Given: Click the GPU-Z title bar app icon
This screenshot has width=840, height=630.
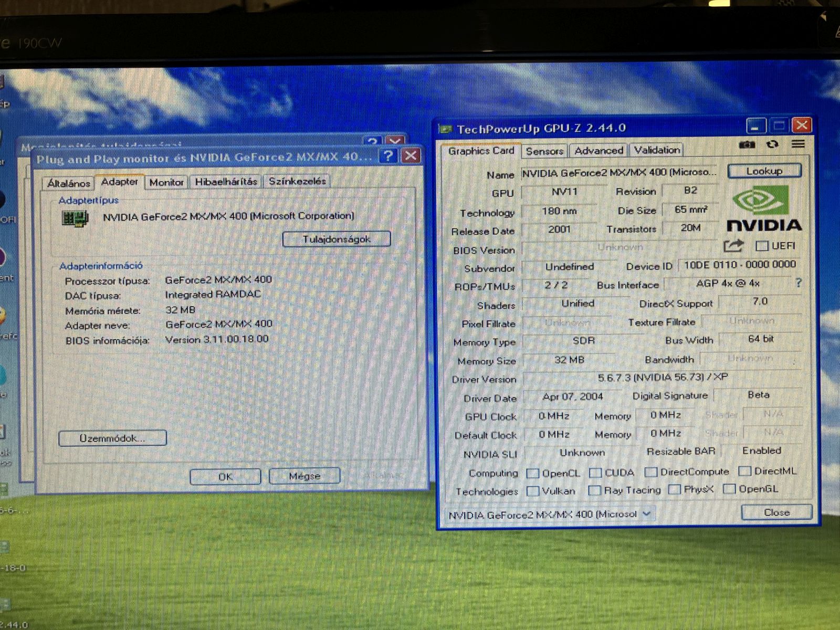Looking at the screenshot, I should pos(446,128).
